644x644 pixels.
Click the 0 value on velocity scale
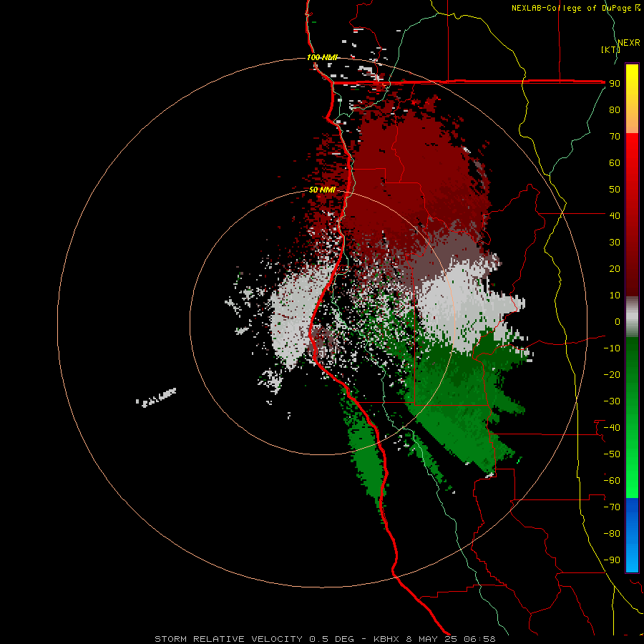[x=618, y=321]
